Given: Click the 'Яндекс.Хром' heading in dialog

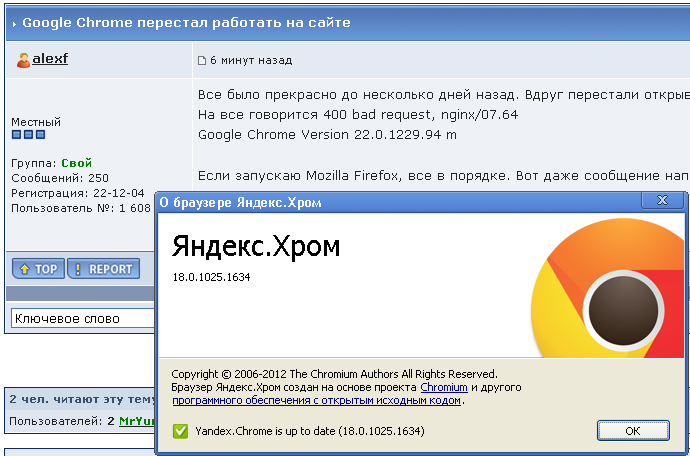Looking at the screenshot, I should tap(256, 246).
